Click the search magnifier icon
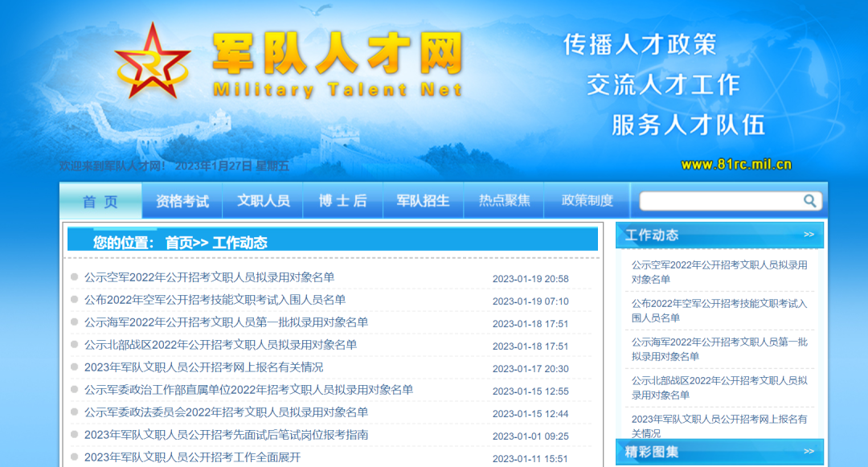 (809, 201)
